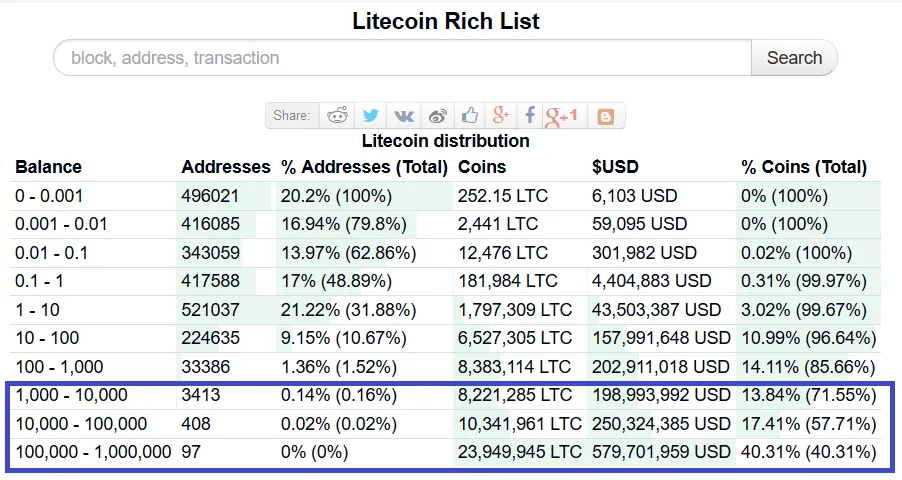Viewport: 902px width, 480px height.
Task: Click the 59,095 USD cell
Action: (x=640, y=224)
